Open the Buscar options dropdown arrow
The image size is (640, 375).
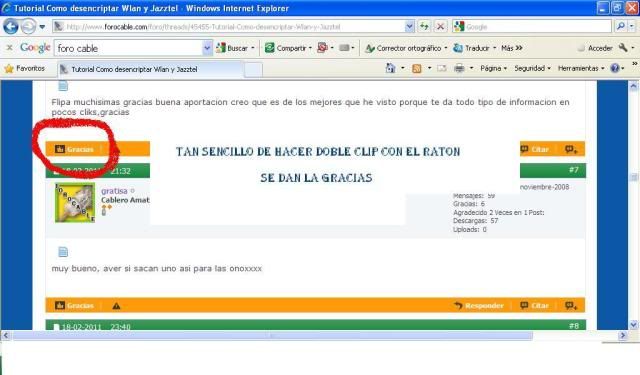coord(253,48)
